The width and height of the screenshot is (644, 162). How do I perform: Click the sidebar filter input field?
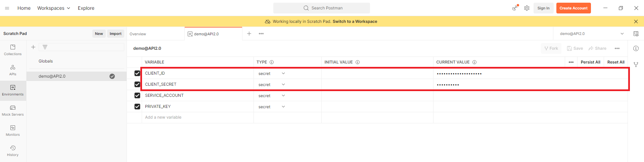[x=82, y=47]
